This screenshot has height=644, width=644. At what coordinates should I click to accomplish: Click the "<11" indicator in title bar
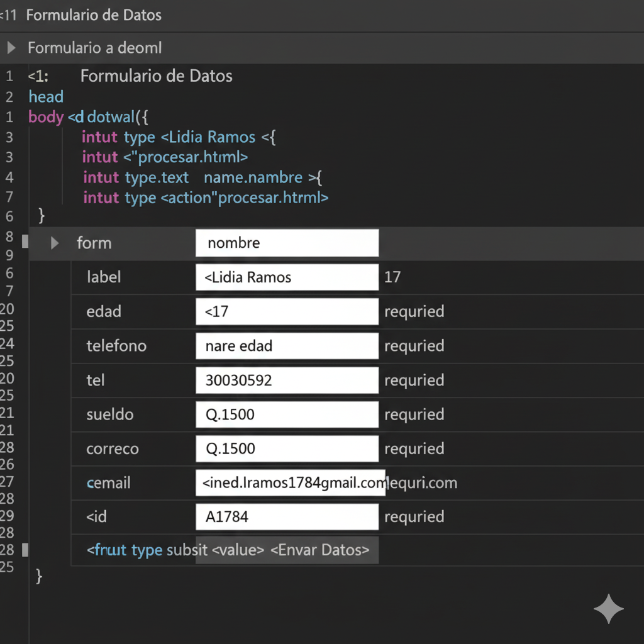pyautogui.click(x=9, y=15)
